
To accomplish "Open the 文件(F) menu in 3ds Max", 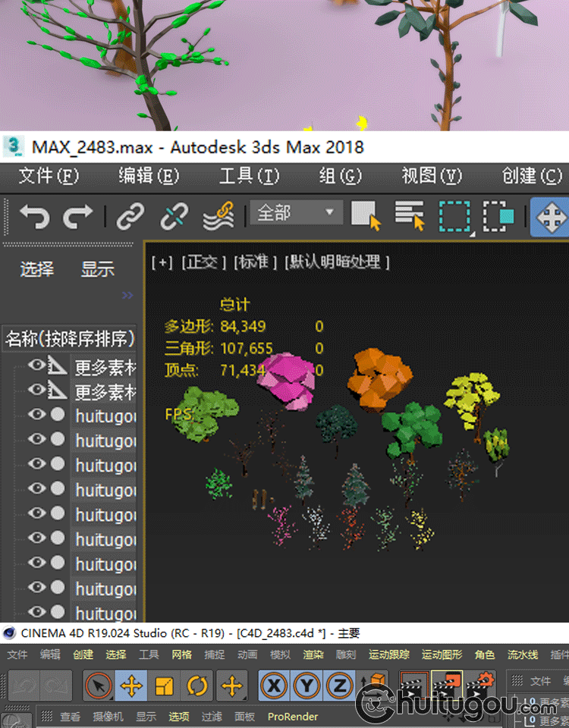I will pos(49,177).
